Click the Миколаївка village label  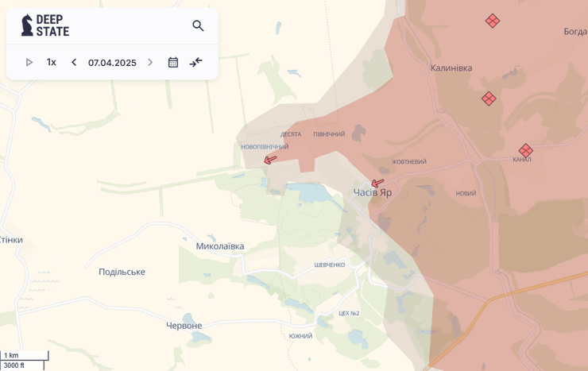tap(220, 246)
